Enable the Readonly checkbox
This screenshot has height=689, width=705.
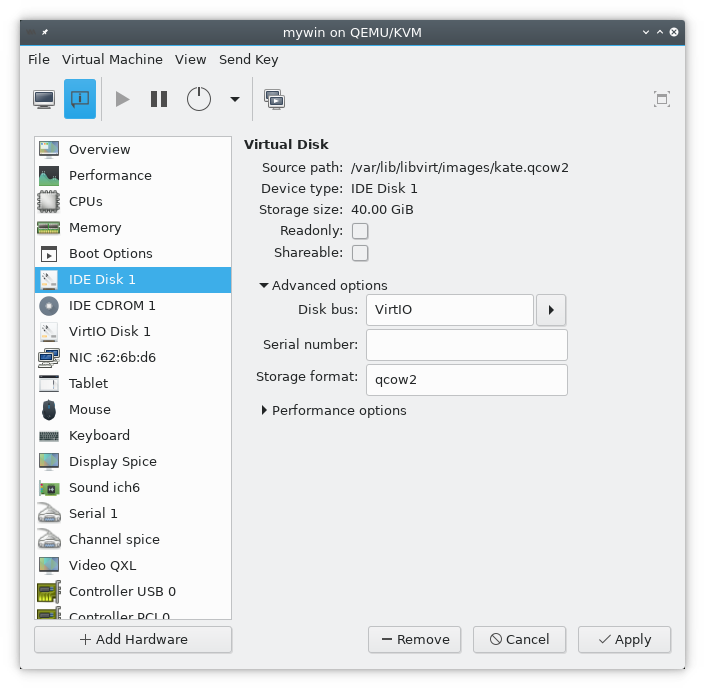pos(360,231)
